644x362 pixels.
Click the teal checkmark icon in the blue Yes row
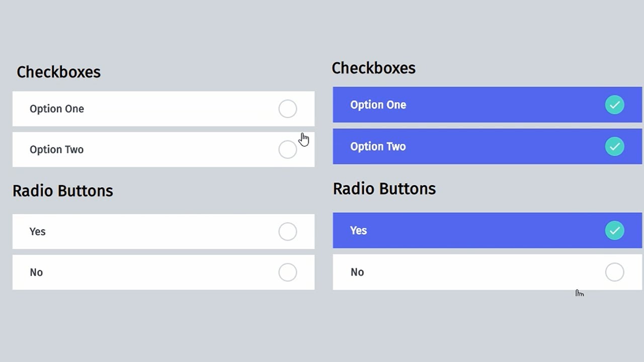click(614, 230)
